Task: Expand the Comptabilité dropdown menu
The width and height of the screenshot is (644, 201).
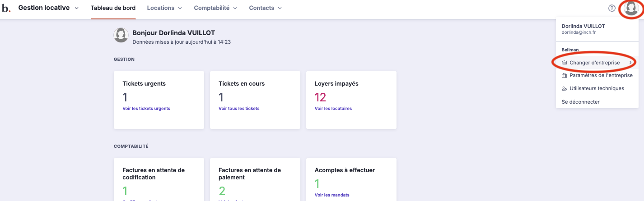Action: [x=215, y=8]
